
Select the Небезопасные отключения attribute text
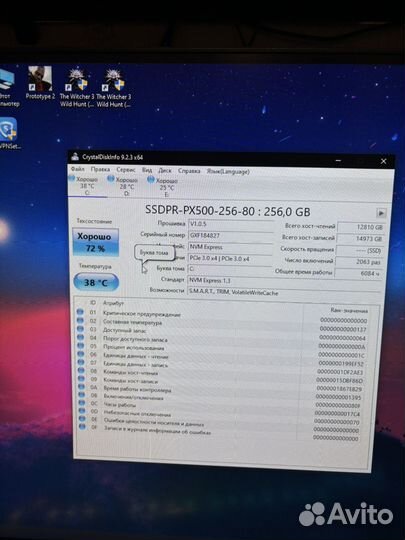(x=137, y=413)
